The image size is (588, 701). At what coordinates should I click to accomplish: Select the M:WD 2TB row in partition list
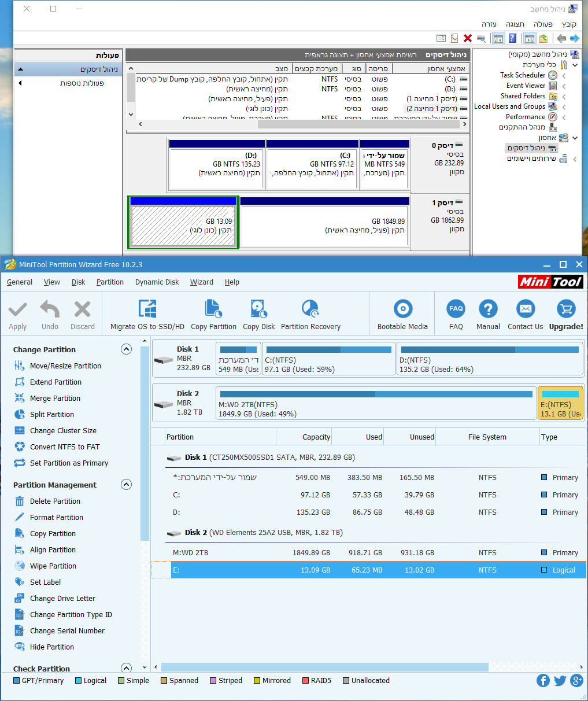tap(368, 553)
